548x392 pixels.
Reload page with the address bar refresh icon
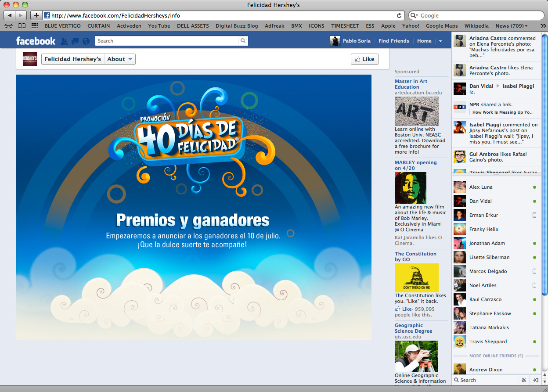[x=399, y=15]
